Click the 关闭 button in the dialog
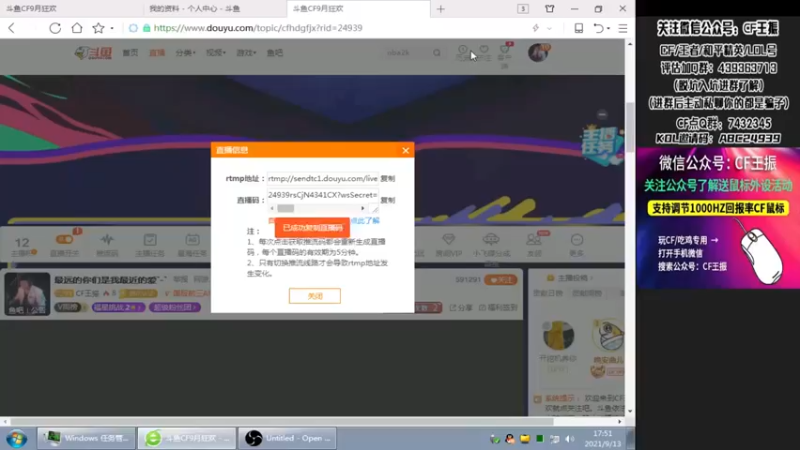 315,296
